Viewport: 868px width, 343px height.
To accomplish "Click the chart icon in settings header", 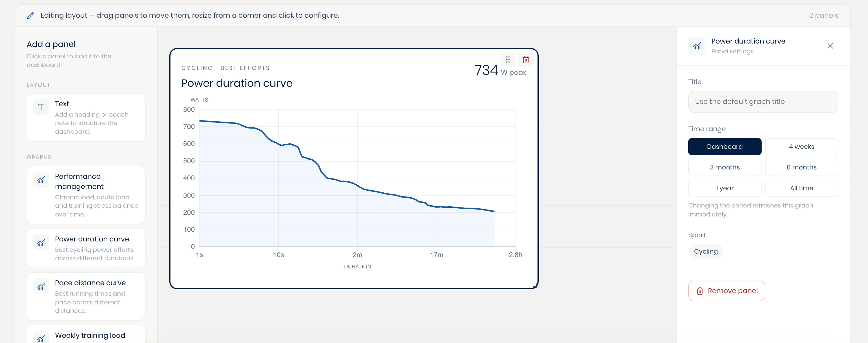I will point(697,46).
